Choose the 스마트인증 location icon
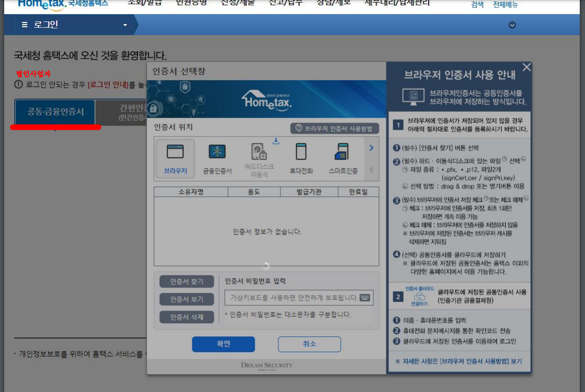This screenshot has width=585, height=392. tap(343, 158)
